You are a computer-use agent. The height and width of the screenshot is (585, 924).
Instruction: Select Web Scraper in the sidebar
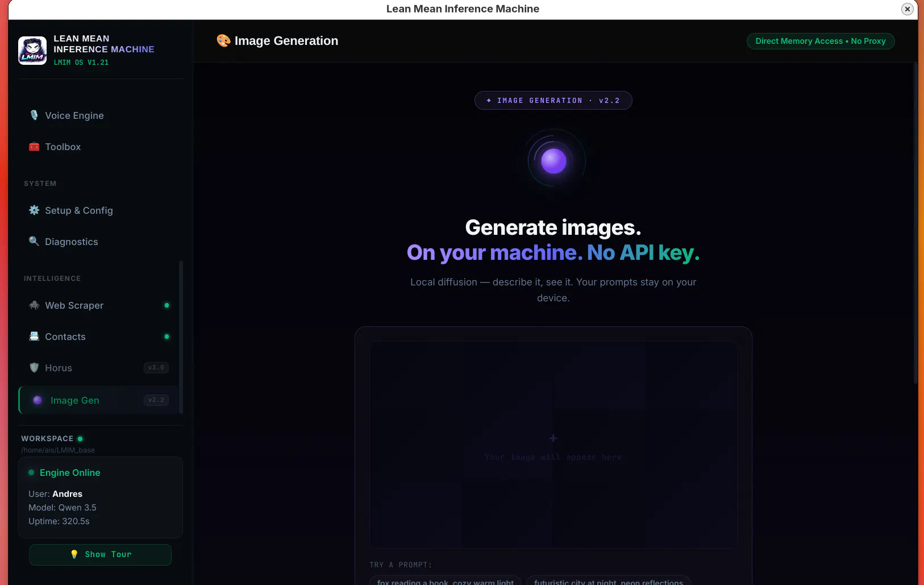(99, 305)
